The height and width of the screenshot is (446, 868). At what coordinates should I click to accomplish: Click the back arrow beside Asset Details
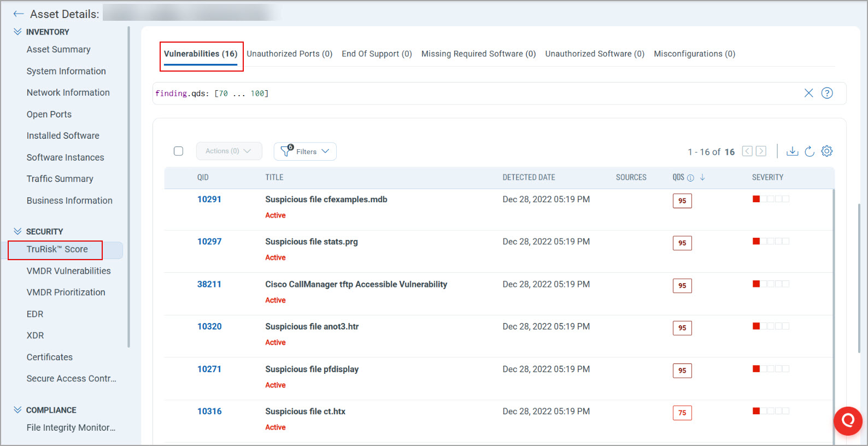18,14
